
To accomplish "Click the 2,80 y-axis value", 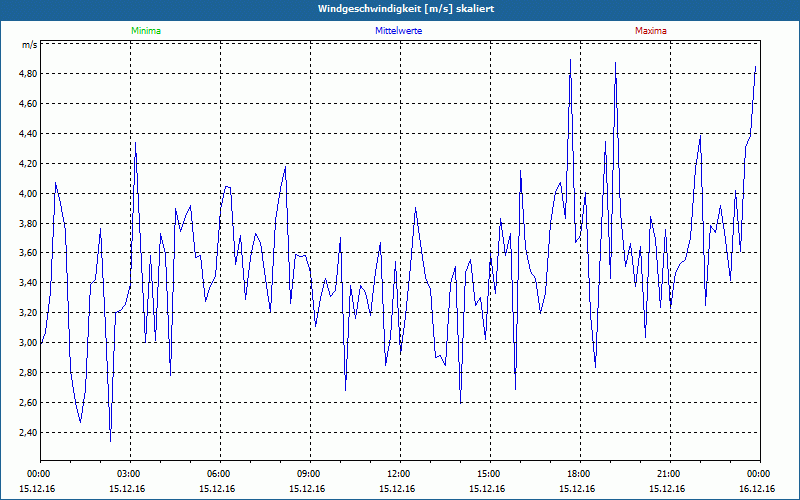I will (x=28, y=372).
